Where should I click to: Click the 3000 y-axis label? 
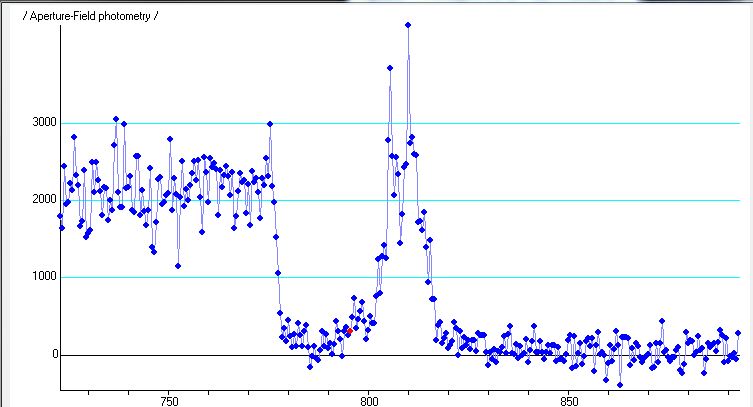(41, 123)
